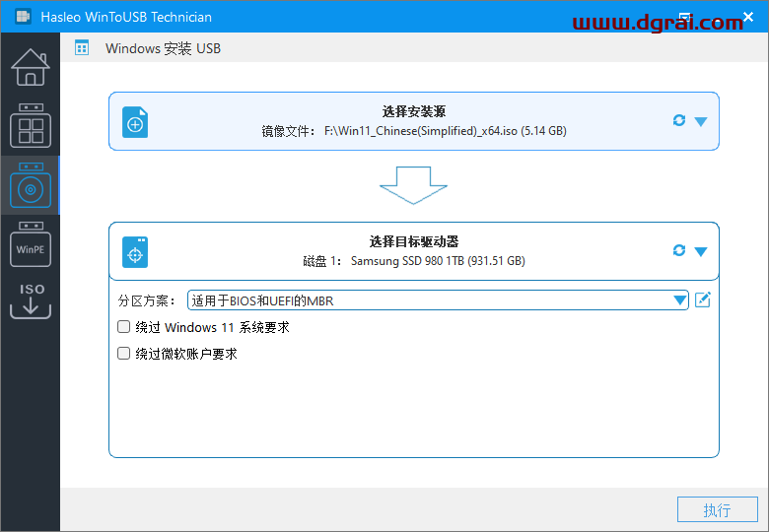Image resolution: width=769 pixels, height=532 pixels.
Task: Edit the partition scheme with the pencil icon
Action: [703, 299]
